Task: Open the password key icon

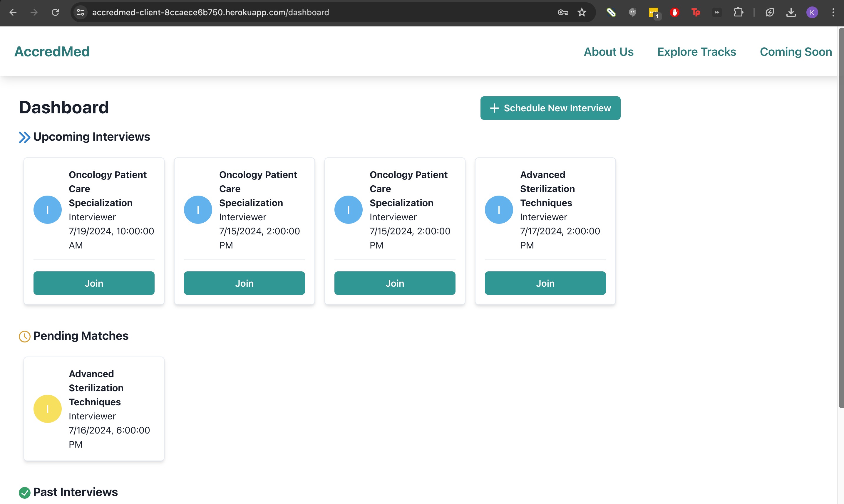Action: (x=563, y=13)
